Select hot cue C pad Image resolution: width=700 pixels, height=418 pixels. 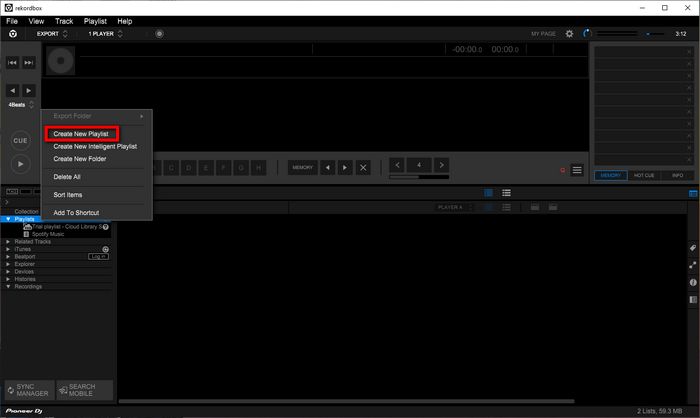(171, 168)
